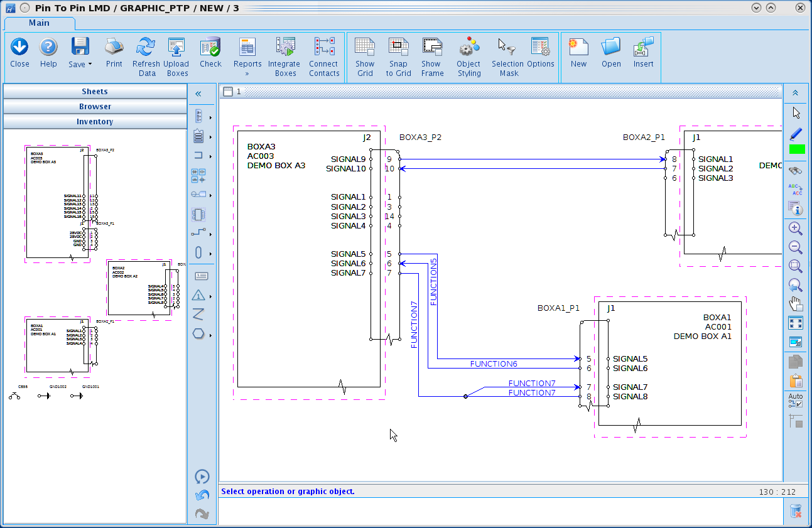The width and height of the screenshot is (812, 528).
Task: Collapse right toolbar with double-up chevron
Action: coord(796,93)
